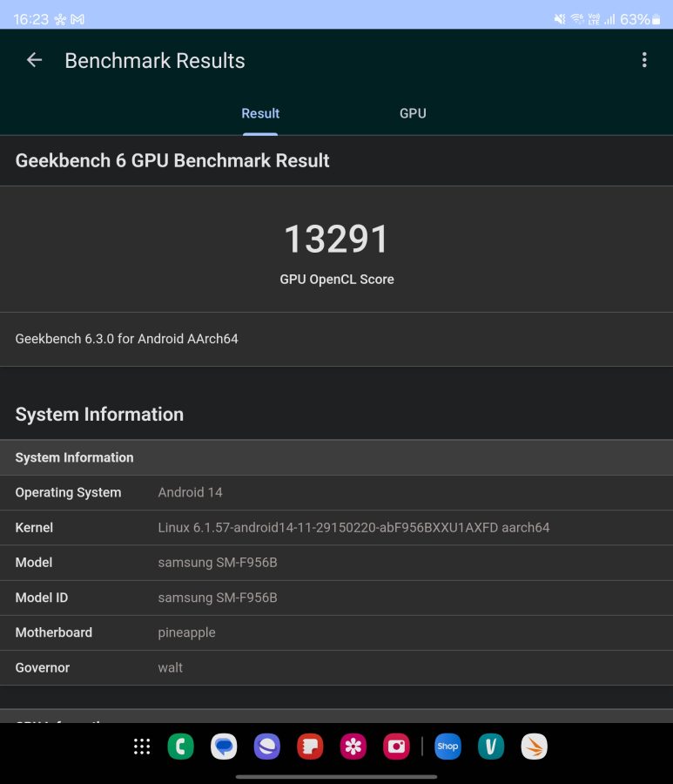Tap the muted sound status icon

[560, 19]
